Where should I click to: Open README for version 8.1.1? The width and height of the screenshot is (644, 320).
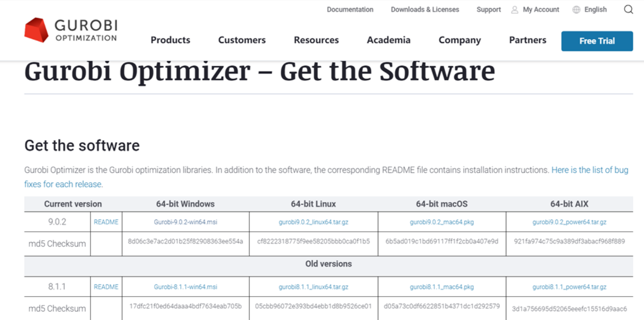(106, 287)
